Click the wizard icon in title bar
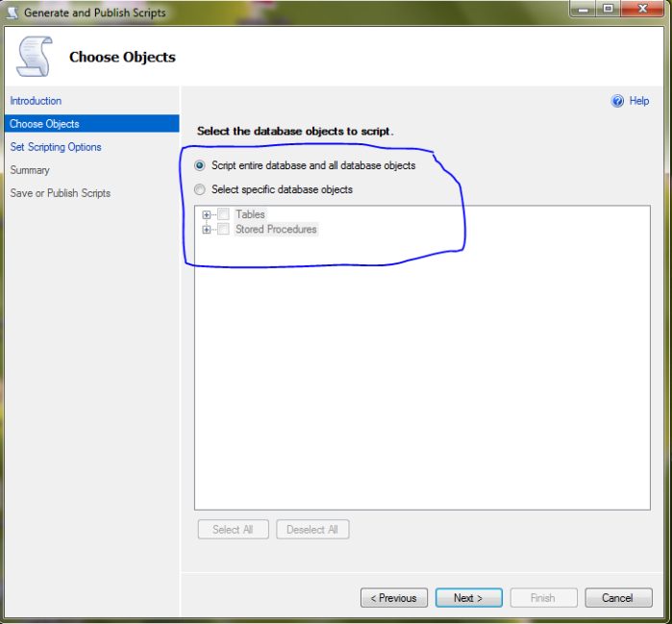Image resolution: width=672 pixels, height=624 pixels. click(12, 12)
